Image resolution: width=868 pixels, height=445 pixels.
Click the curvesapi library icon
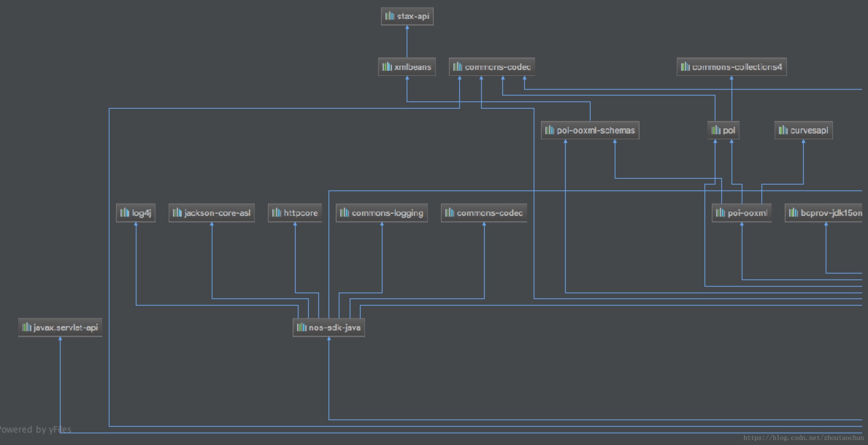point(783,130)
